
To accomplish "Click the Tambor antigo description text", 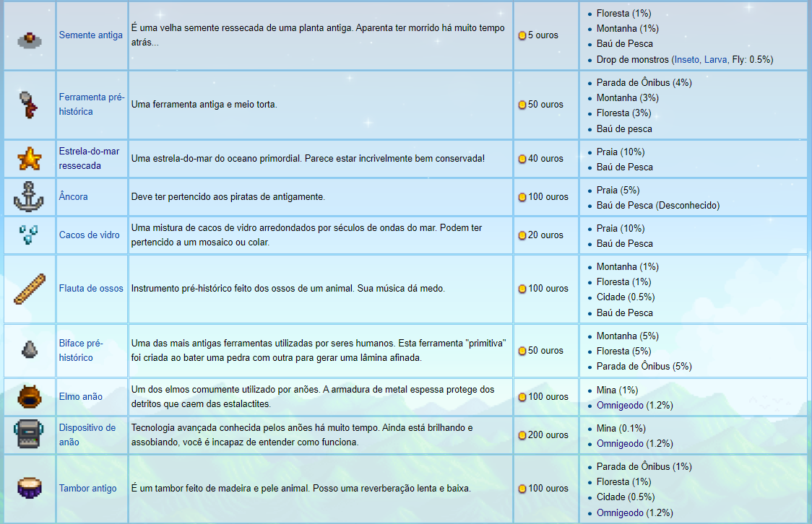I will tap(301, 489).
